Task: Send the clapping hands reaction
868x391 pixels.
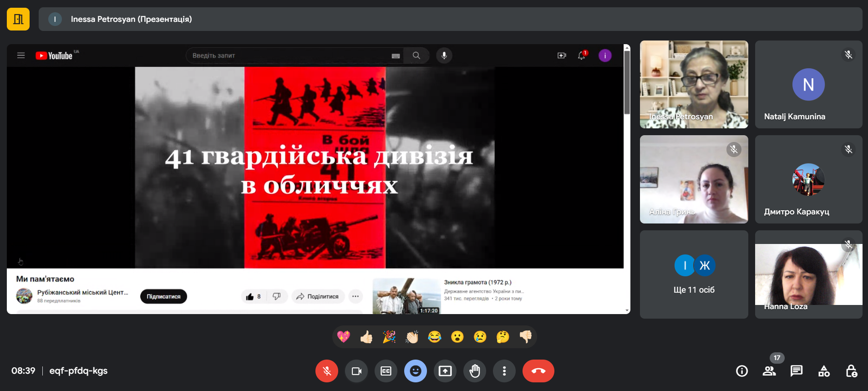Action: pos(412,337)
